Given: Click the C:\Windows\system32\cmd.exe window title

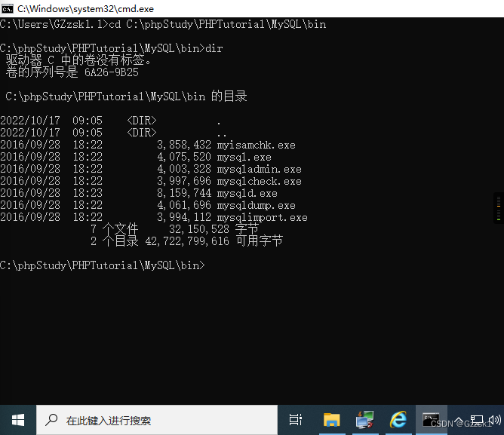Looking at the screenshot, I should [x=85, y=9].
